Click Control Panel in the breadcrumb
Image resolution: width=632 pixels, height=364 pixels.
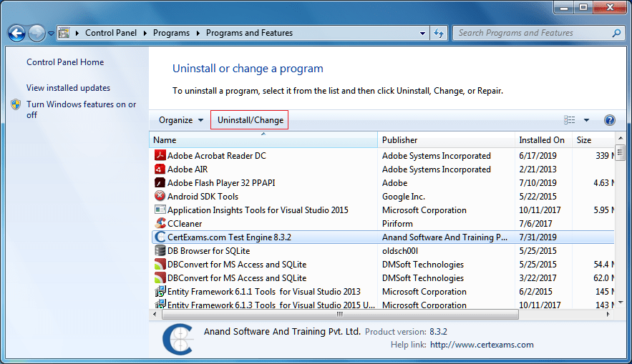click(111, 33)
